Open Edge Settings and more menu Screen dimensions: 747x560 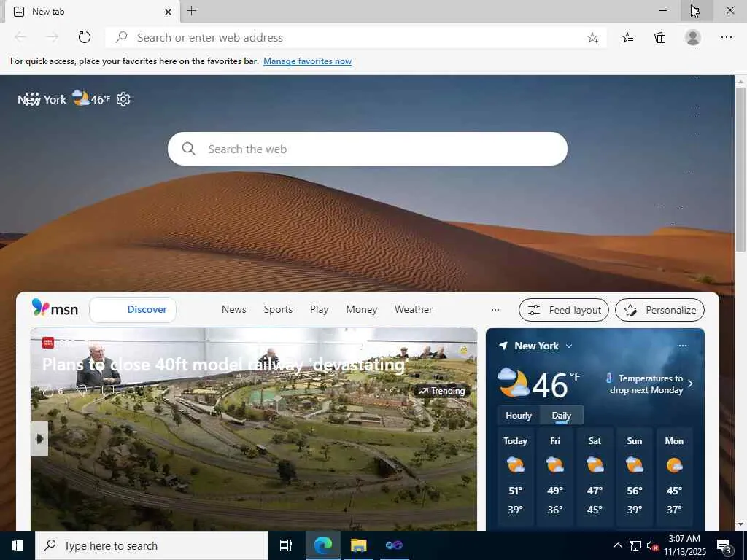[726, 37]
